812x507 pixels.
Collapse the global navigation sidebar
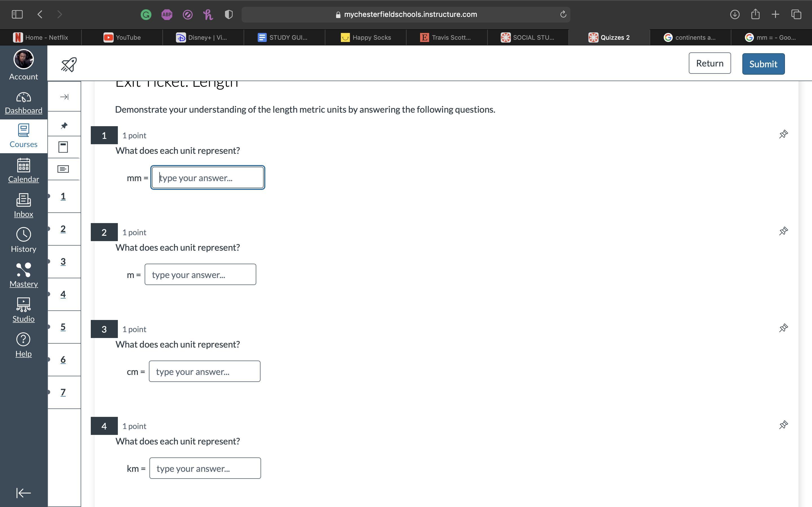tap(23, 493)
